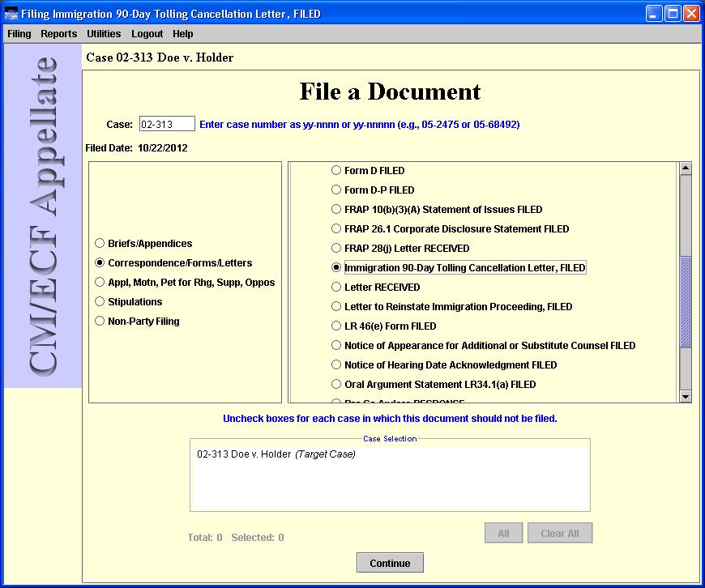Click the 02-313 Doe v. Holder target case

276,454
